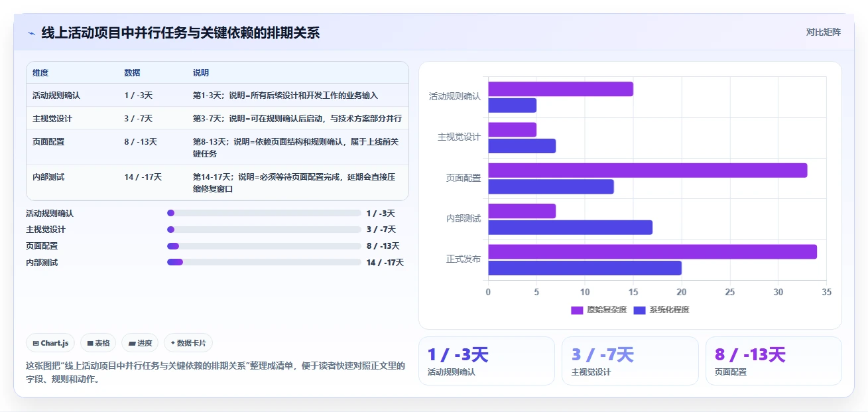This screenshot has height=412, width=868.
Task: Open the 3 / -7天 主视觉设计 data card
Action: click(630, 361)
